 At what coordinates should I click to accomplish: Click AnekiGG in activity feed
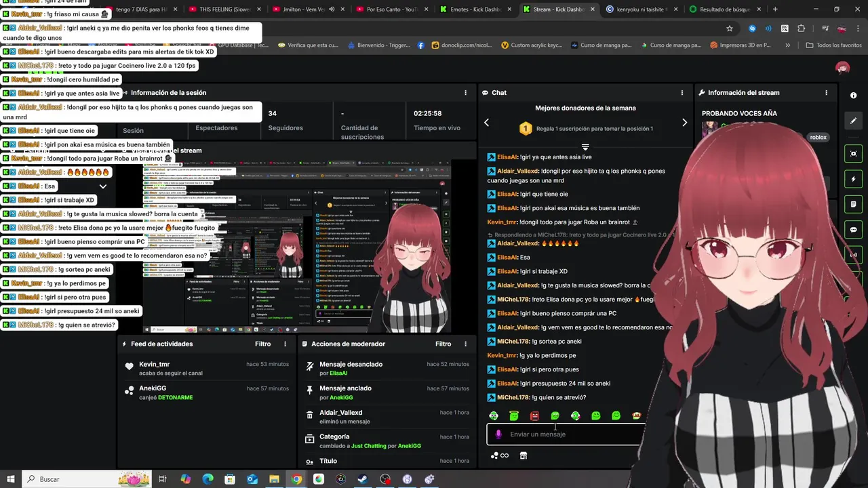click(153, 388)
